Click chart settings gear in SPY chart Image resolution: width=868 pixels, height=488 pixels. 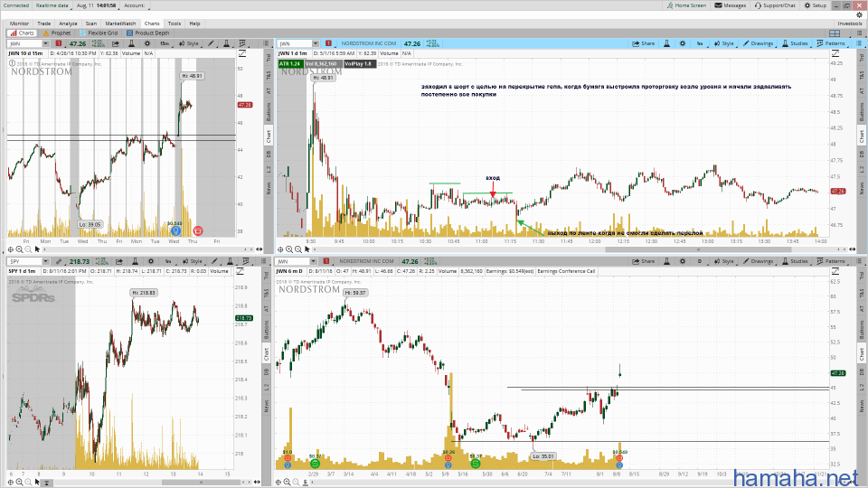[x=151, y=261]
